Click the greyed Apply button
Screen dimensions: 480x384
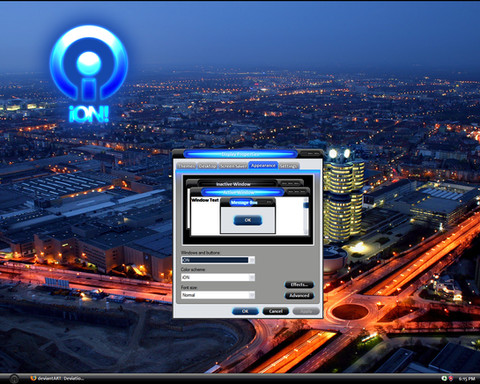point(306,311)
